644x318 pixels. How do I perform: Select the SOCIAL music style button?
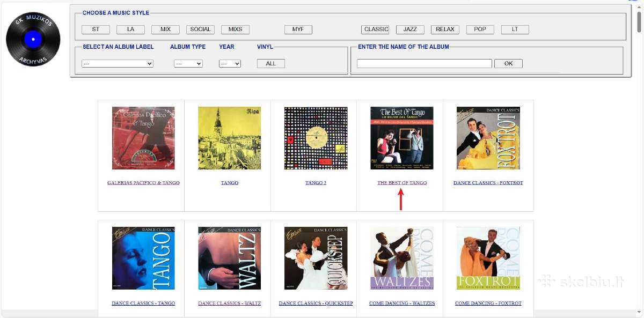tap(200, 29)
